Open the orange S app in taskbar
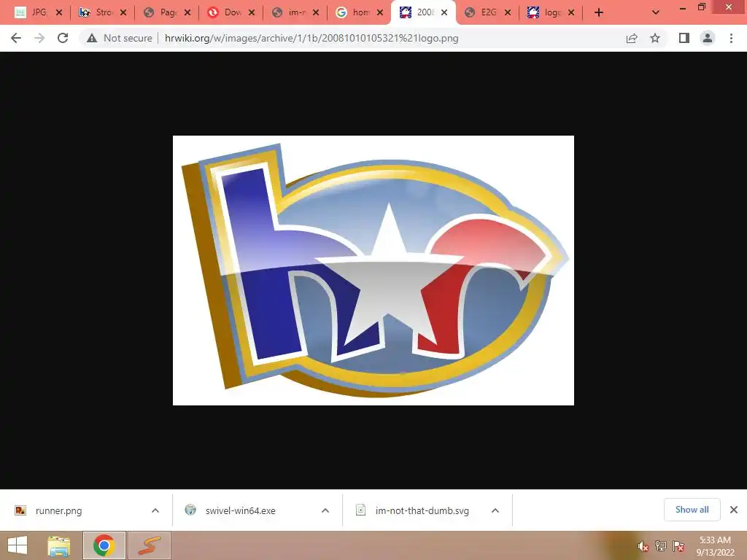Image resolution: width=747 pixels, height=560 pixels. coord(149,545)
